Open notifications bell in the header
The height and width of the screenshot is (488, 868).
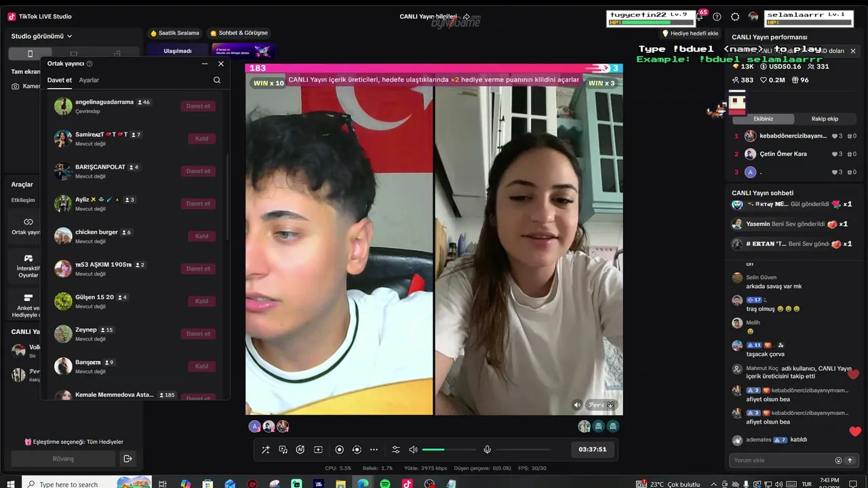(x=699, y=16)
